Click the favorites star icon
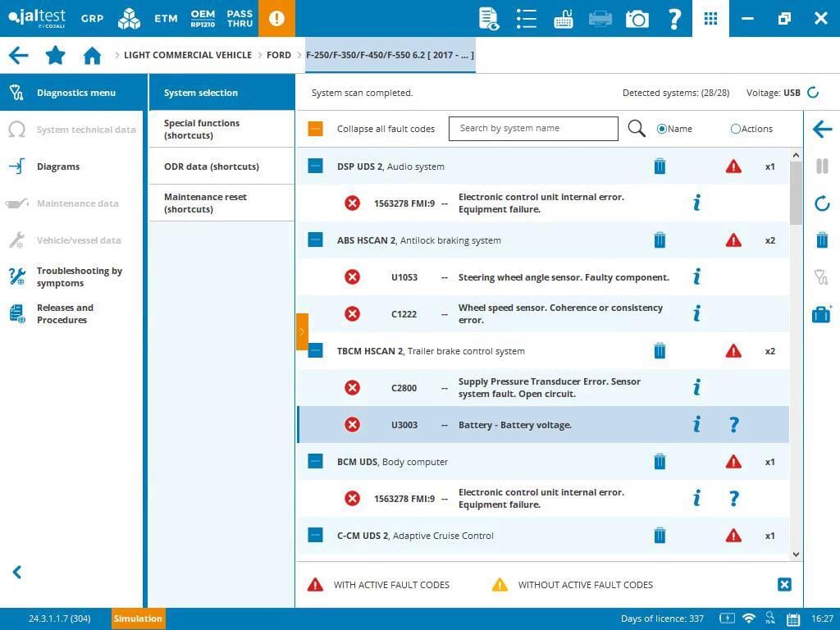The image size is (840, 630). pos(55,55)
